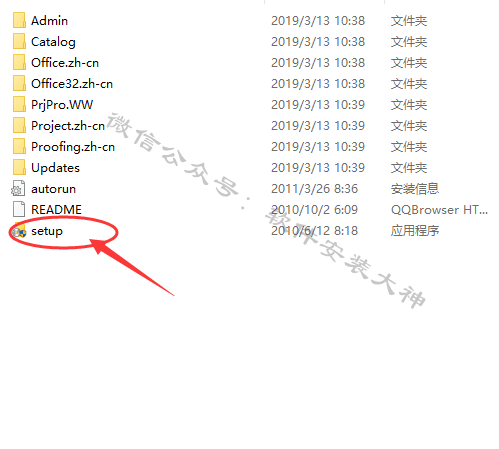The width and height of the screenshot is (499, 449).
Task: Click the setup date 2010/6/12 8:18
Action: (314, 231)
